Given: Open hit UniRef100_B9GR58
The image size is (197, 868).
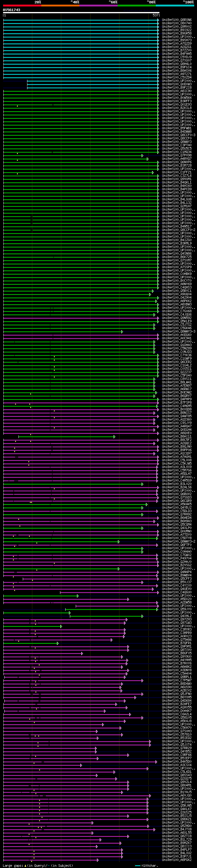Looking at the screenshot, I should (177, 33).
